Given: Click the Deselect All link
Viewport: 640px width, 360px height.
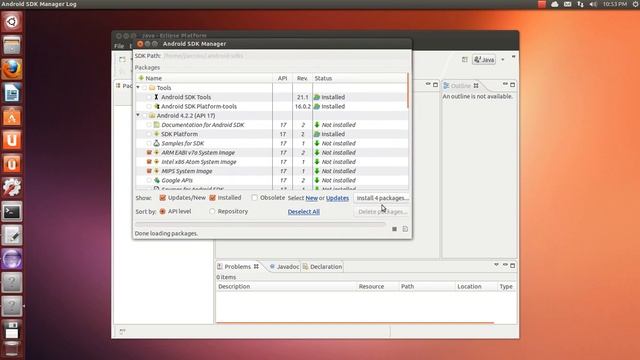Looking at the screenshot, I should tap(304, 211).
